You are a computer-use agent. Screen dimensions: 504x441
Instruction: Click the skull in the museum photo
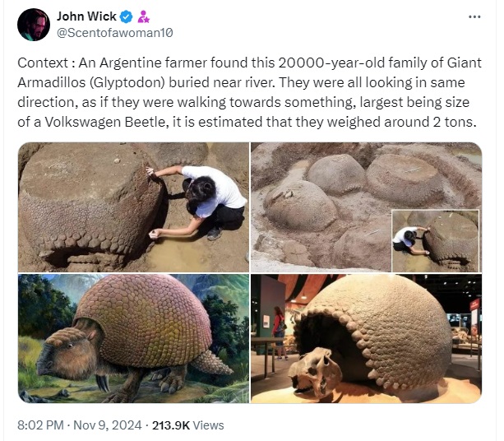click(x=316, y=372)
